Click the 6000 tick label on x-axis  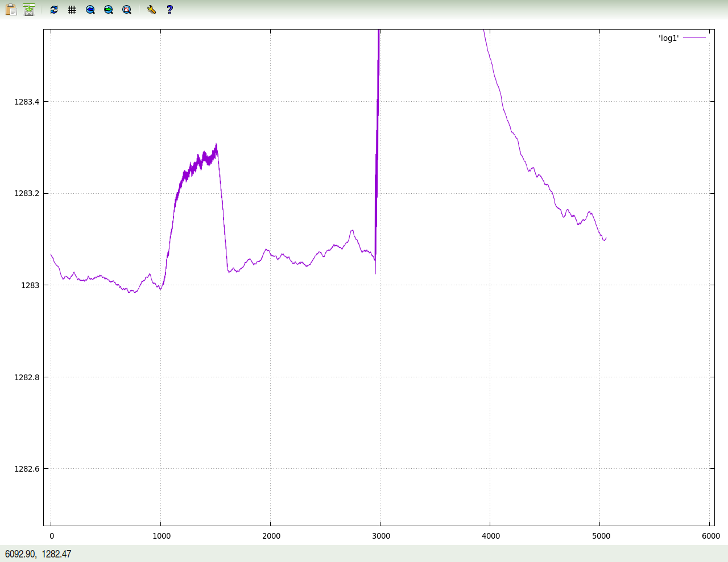point(710,536)
